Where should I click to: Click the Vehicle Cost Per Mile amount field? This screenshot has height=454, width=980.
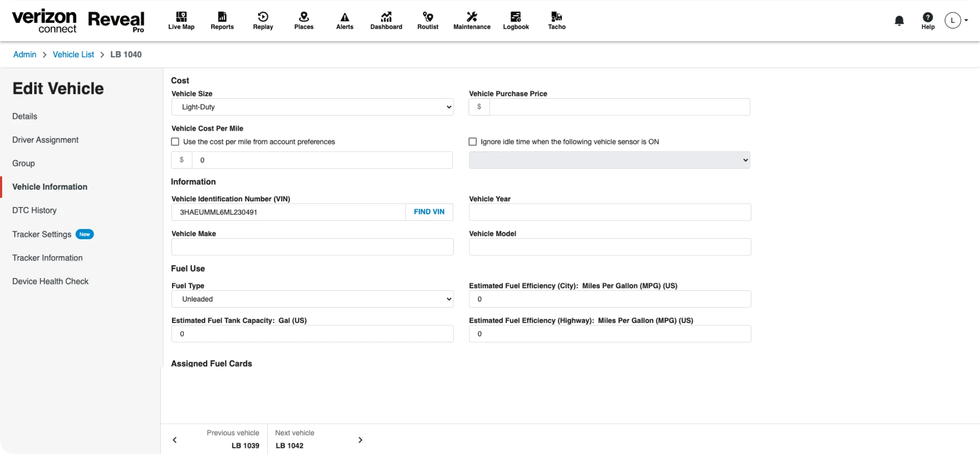322,160
